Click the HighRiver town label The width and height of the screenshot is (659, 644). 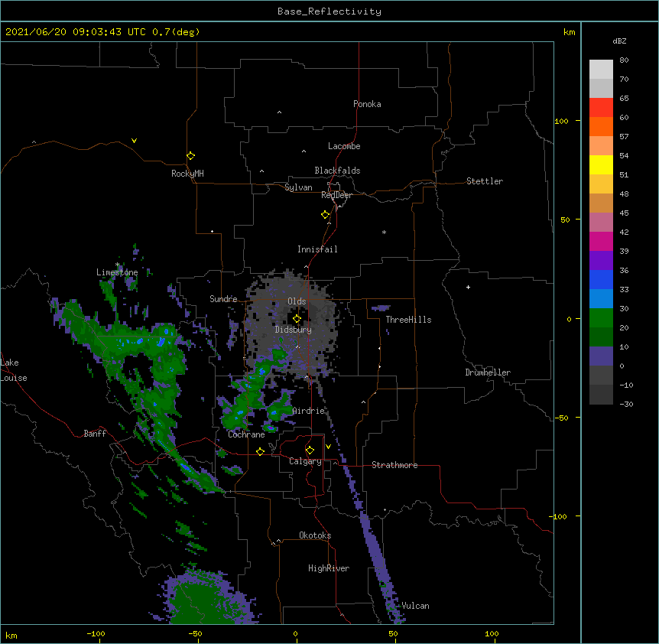pyautogui.click(x=329, y=568)
